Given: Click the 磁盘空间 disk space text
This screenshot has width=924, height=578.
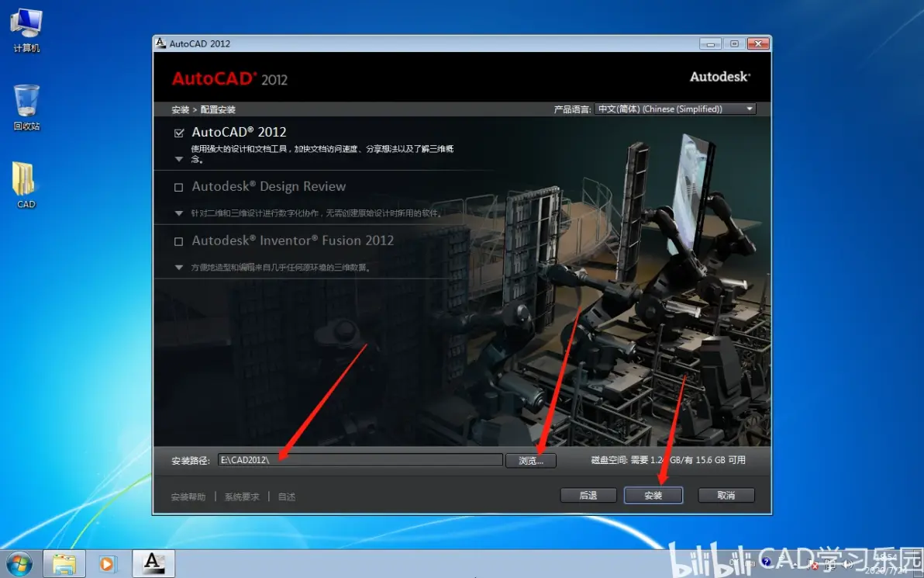Looking at the screenshot, I should pyautogui.click(x=668, y=459).
